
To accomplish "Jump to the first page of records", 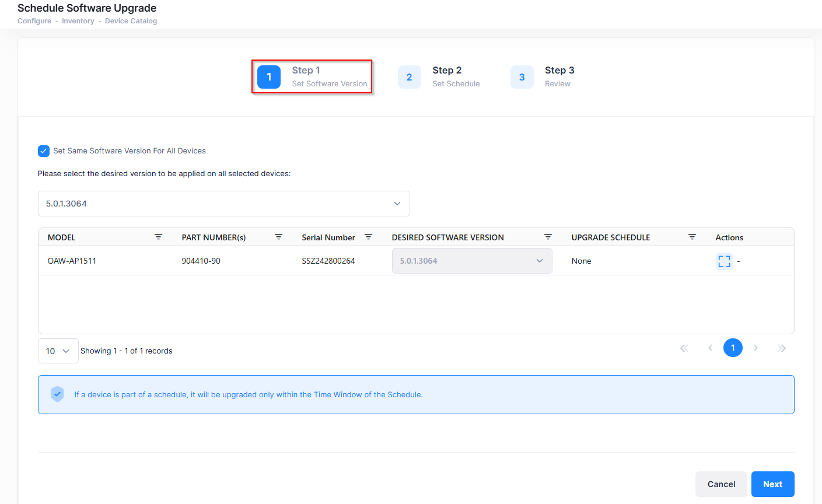I will (684, 348).
